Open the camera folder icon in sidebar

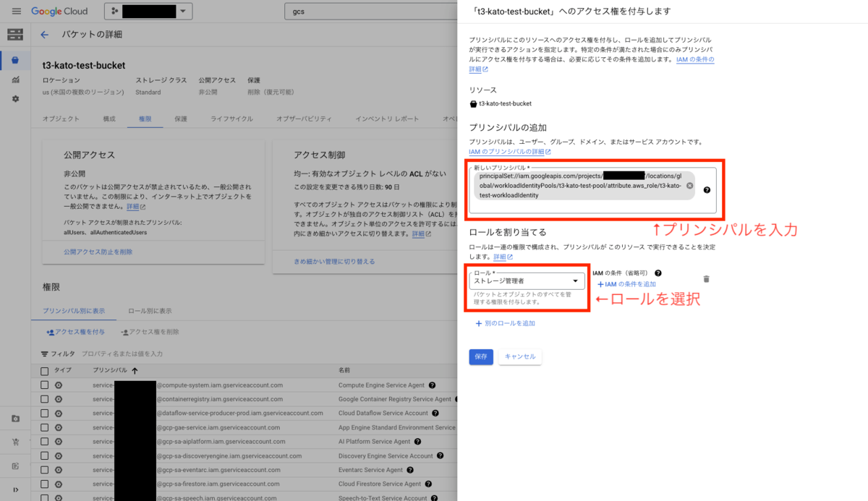[x=15, y=418]
